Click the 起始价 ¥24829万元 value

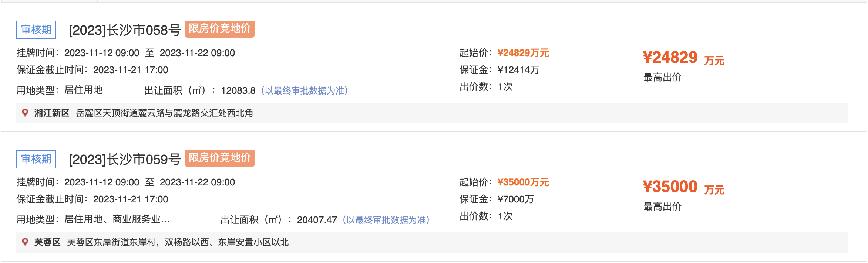pos(523,53)
